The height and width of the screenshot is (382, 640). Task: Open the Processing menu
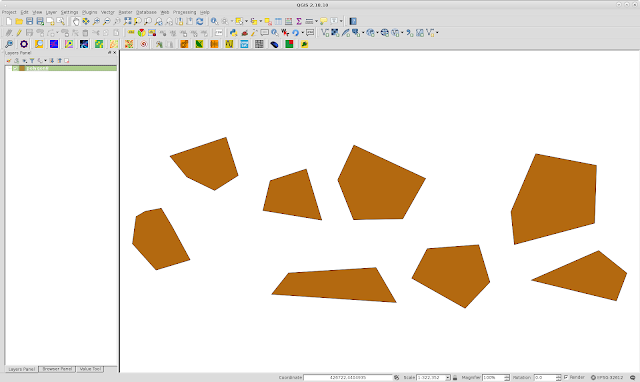[x=184, y=12]
